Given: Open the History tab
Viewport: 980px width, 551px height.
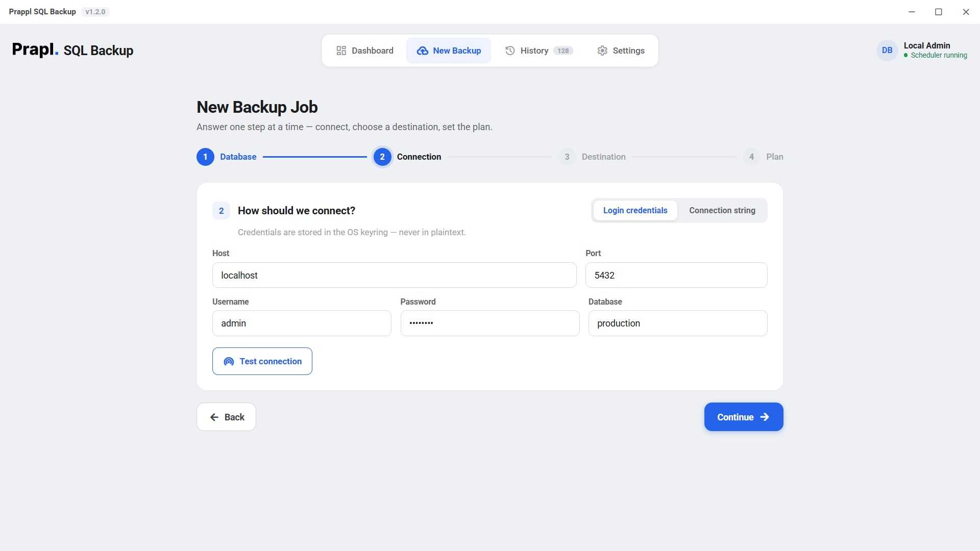Looking at the screenshot, I should click(539, 51).
